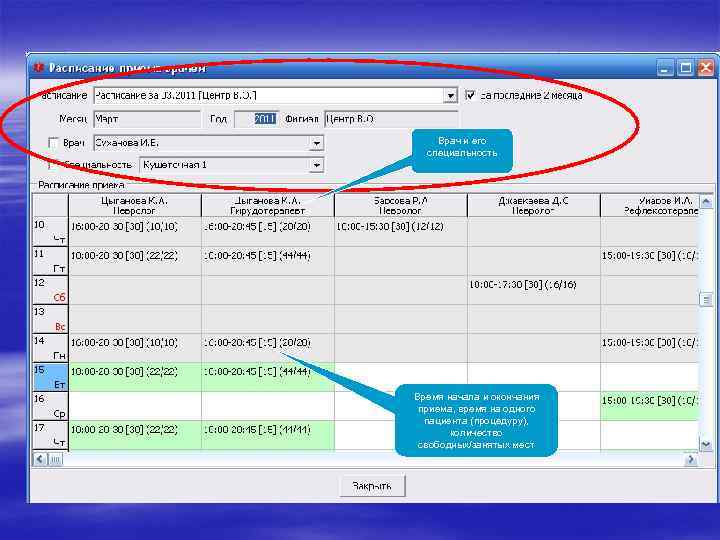Select the Рефлексотерапевт column header
720x540 pixels.
(650, 205)
